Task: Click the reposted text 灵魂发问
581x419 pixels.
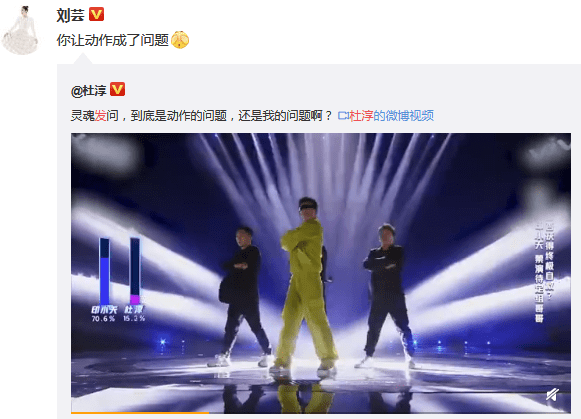Action: pyautogui.click(x=94, y=116)
